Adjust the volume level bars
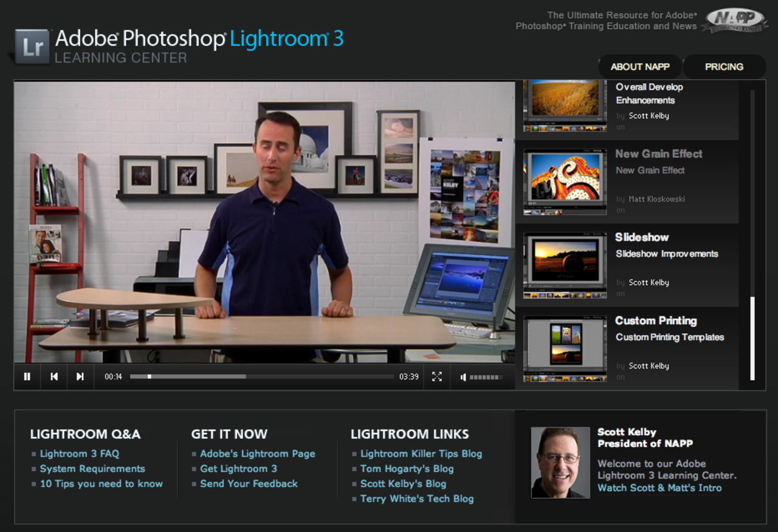The height and width of the screenshot is (532, 778). tap(486, 377)
